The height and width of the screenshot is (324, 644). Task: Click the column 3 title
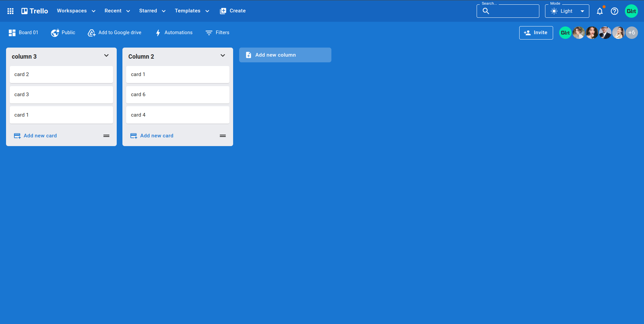tap(24, 57)
